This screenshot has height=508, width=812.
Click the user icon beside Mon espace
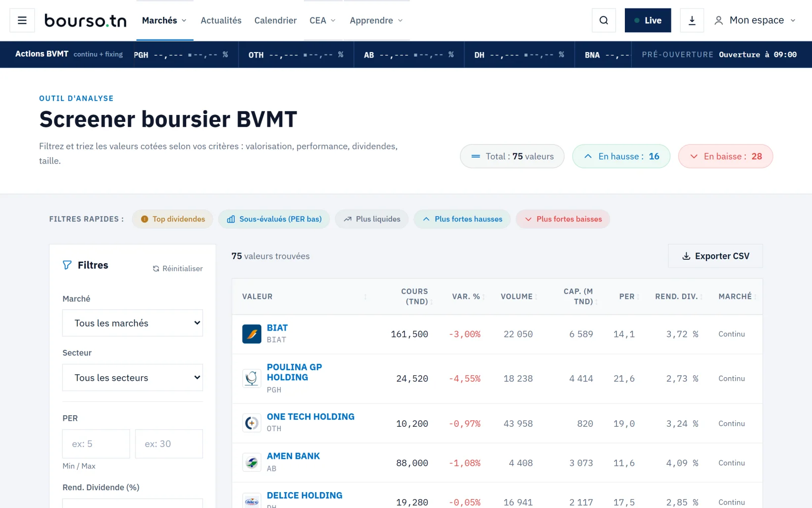tap(718, 20)
